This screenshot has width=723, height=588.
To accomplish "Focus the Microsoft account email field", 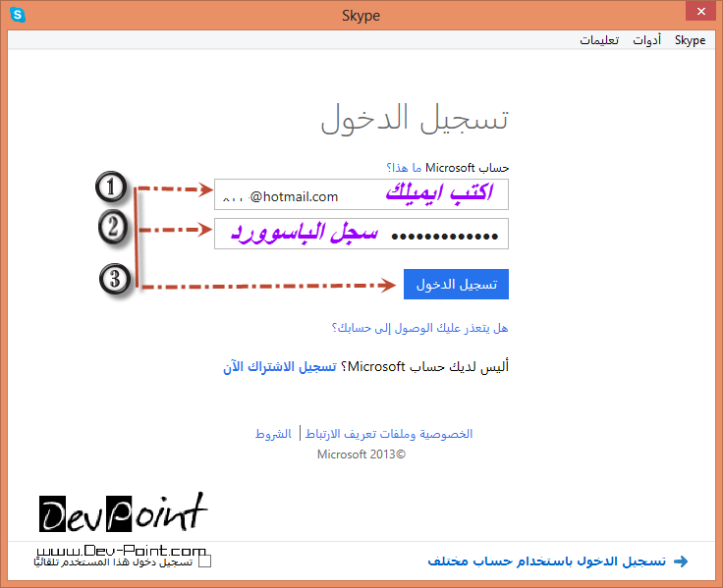I will pyautogui.click(x=361, y=194).
